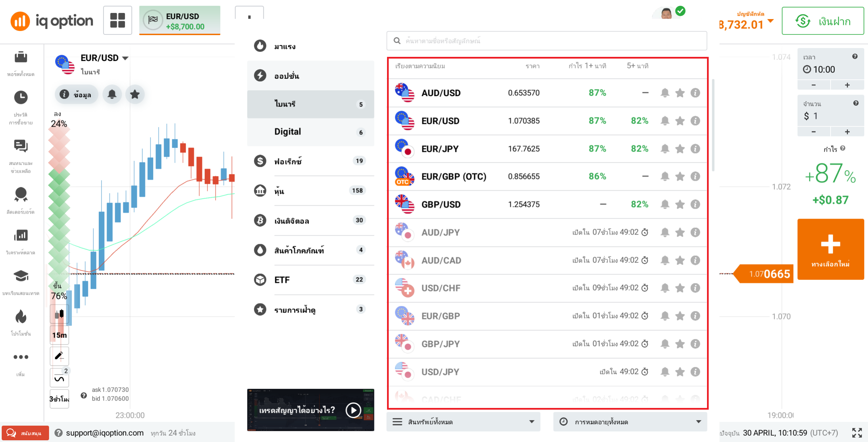868x442 pixels.
Task: Open the all-assets grid view button
Action: (x=117, y=20)
